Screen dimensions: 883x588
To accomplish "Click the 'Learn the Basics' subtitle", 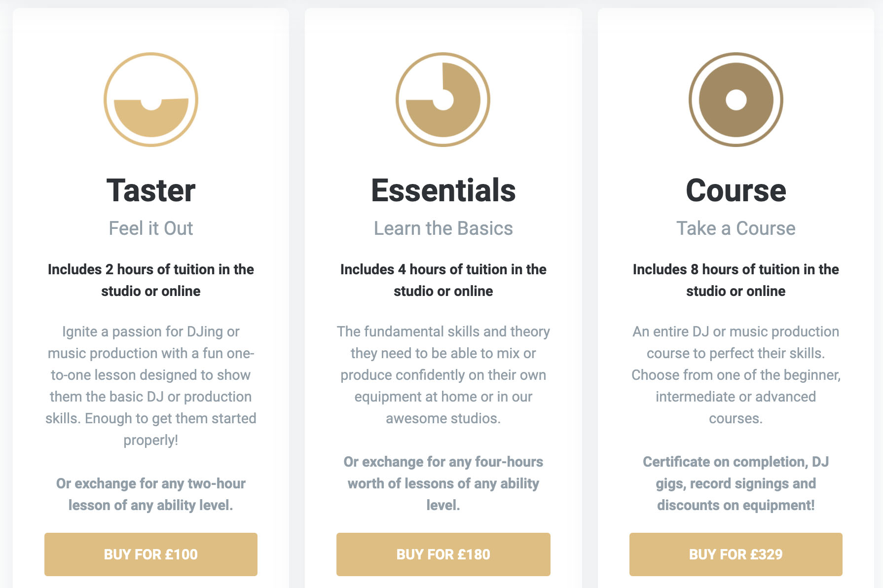I will pos(443,228).
